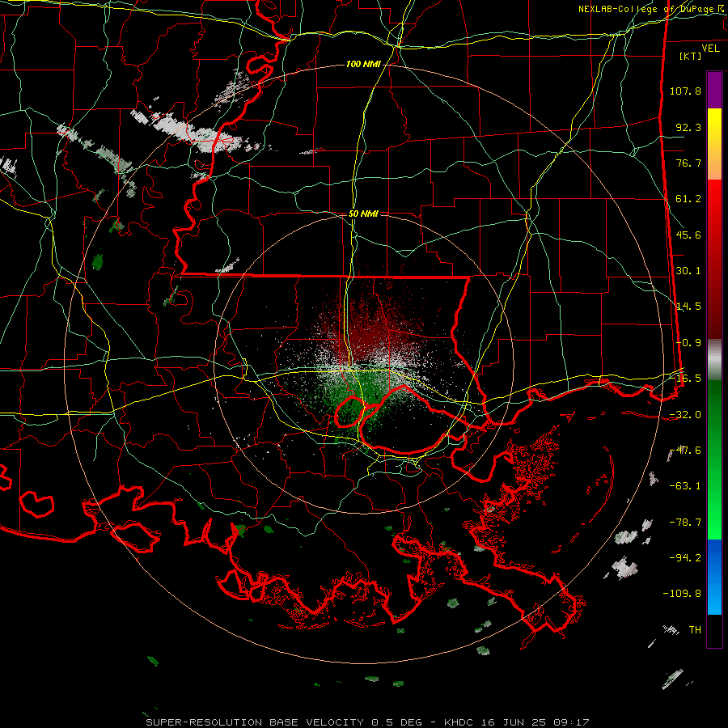Click the 45.6 scale value

688,235
